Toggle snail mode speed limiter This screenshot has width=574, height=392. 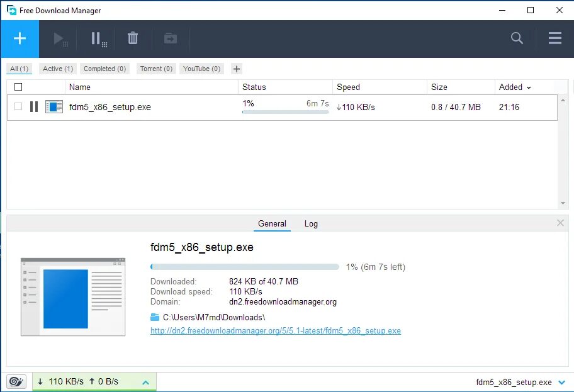(x=16, y=382)
